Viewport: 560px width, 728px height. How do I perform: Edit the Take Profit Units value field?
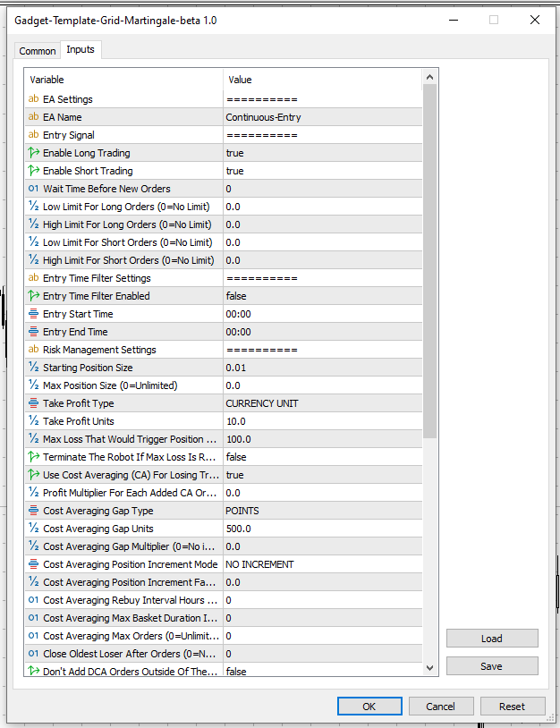322,421
